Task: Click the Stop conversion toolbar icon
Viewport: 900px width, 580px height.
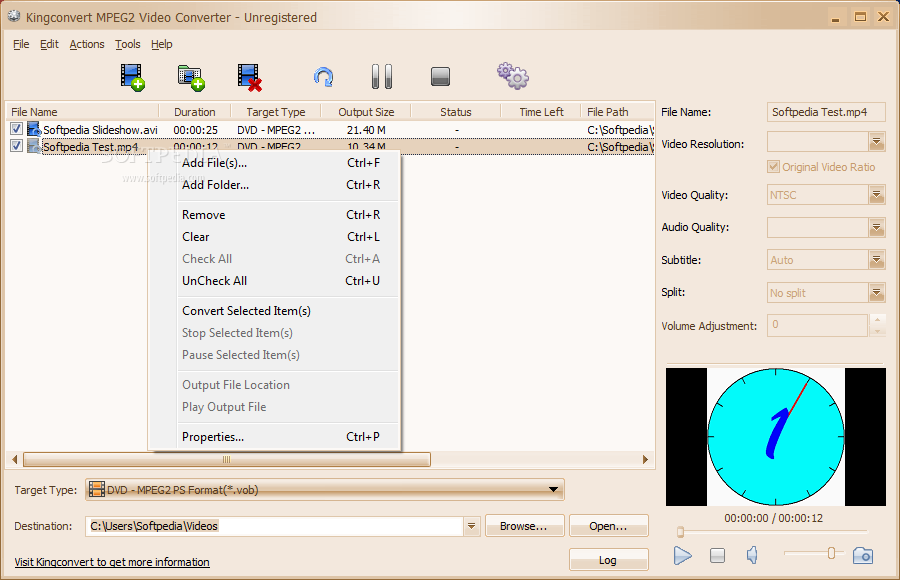Action: pos(440,76)
